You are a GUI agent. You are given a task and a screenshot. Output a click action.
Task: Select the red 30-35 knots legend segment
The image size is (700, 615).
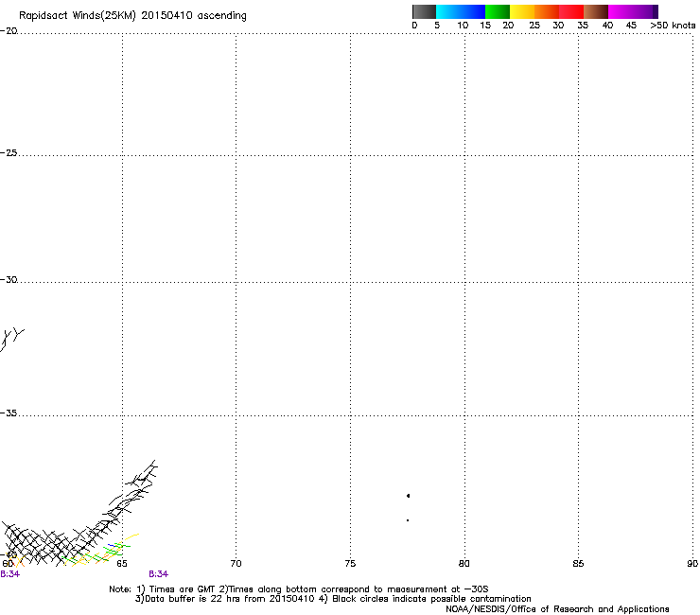(571, 11)
